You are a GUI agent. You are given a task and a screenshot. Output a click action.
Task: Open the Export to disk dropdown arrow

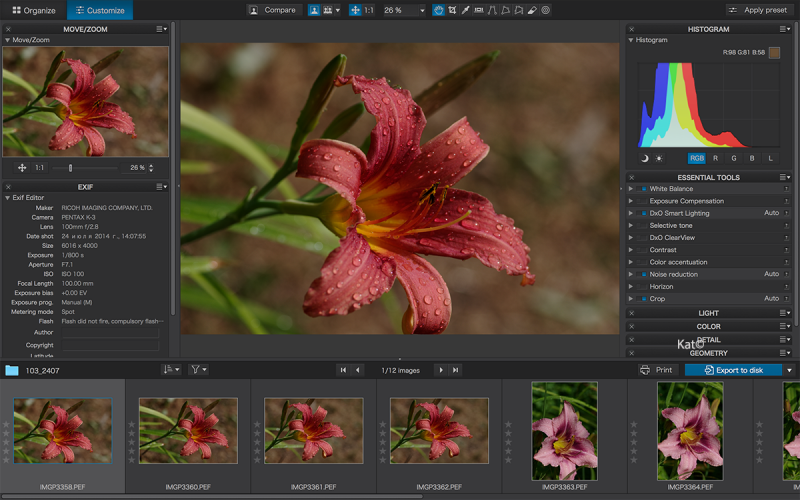coord(789,370)
